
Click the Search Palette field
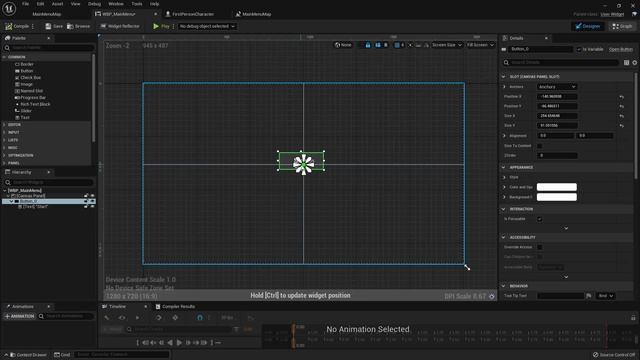49,48
